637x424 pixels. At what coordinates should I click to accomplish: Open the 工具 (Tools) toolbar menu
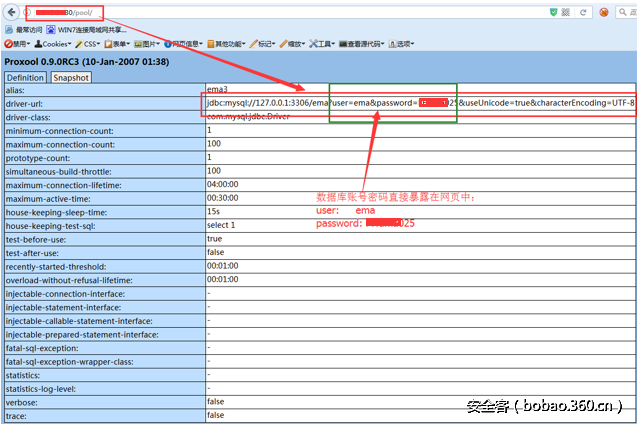(323, 44)
